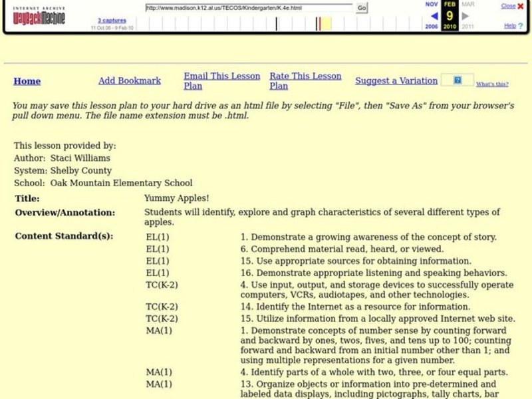Click the Help question mark icon
Image resolution: width=532 pixels, height=399 pixels.
pos(521,26)
